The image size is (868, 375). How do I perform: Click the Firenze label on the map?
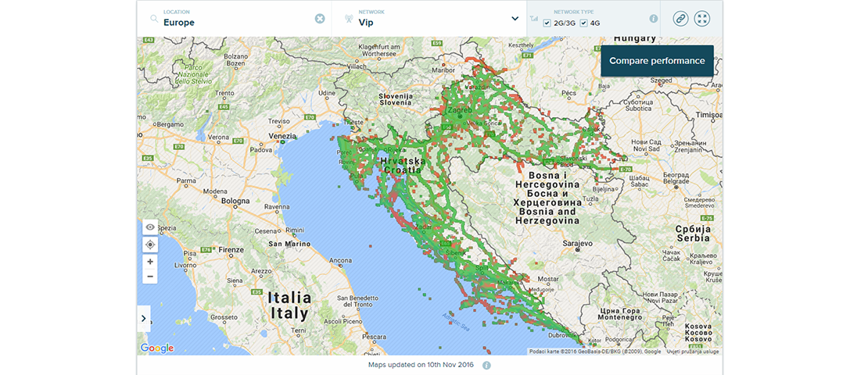point(229,249)
